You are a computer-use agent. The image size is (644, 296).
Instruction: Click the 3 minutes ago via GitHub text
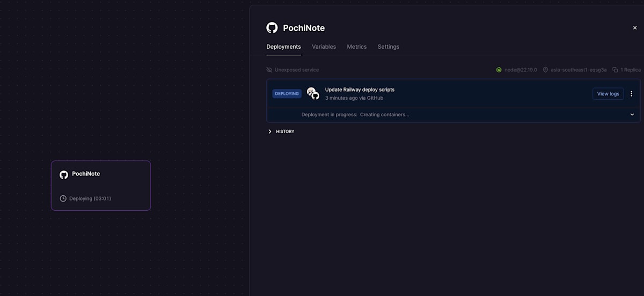pos(354,98)
